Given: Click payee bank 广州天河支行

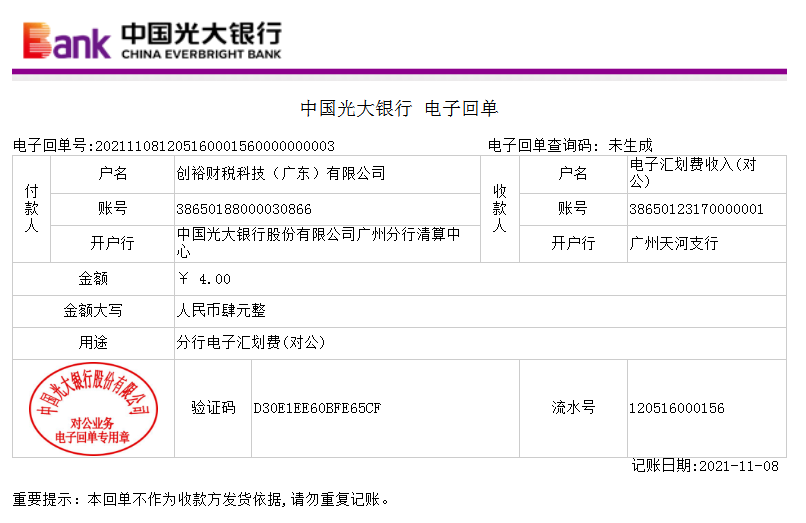Looking at the screenshot, I should pos(674,243).
